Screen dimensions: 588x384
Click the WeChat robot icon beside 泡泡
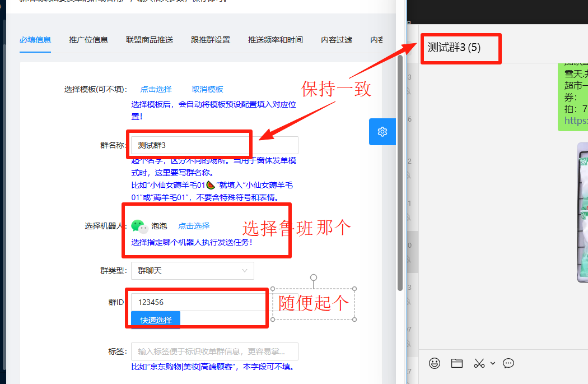pyautogui.click(x=139, y=226)
